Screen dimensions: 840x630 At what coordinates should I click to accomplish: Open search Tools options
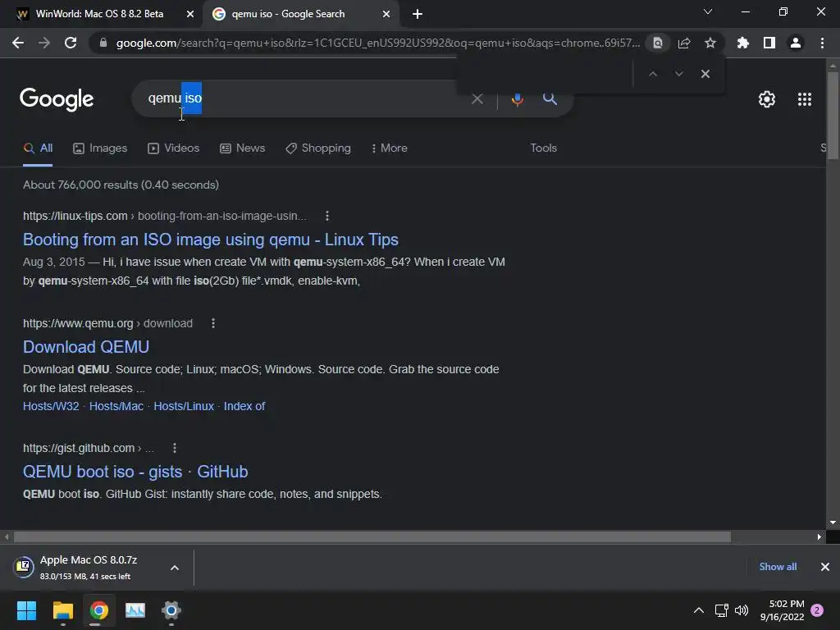(x=543, y=148)
